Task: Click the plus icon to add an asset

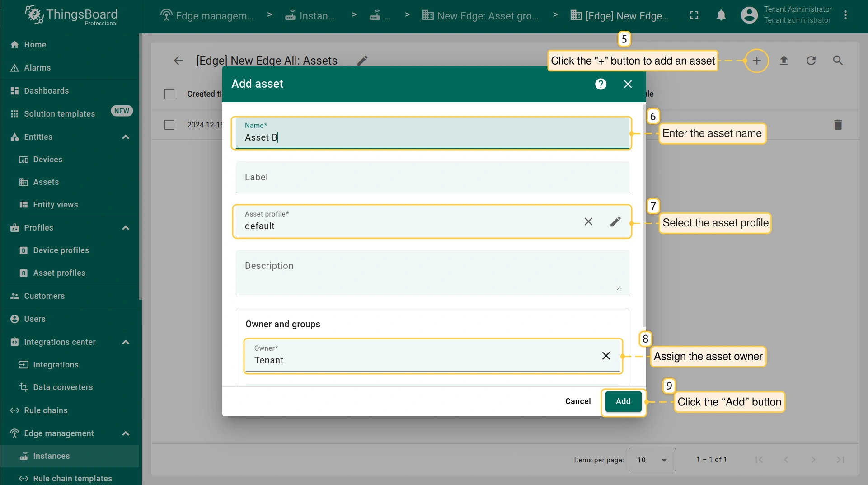Action: coord(756,61)
